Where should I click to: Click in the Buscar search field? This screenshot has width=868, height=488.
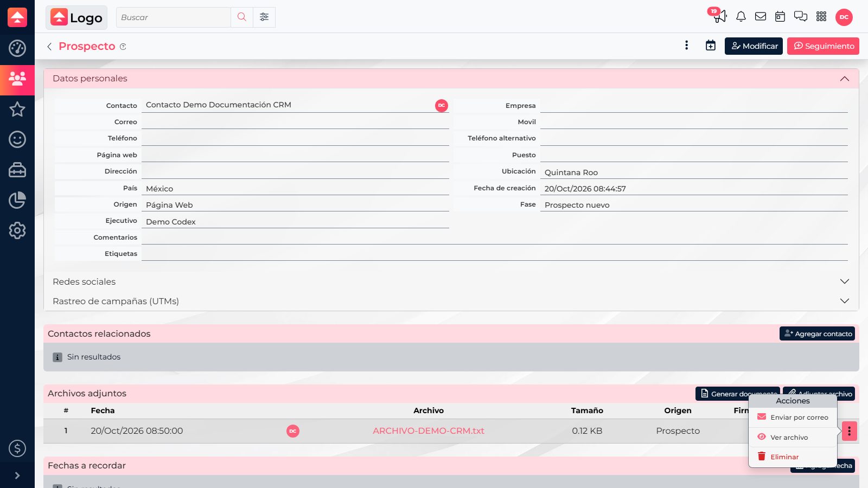(174, 17)
